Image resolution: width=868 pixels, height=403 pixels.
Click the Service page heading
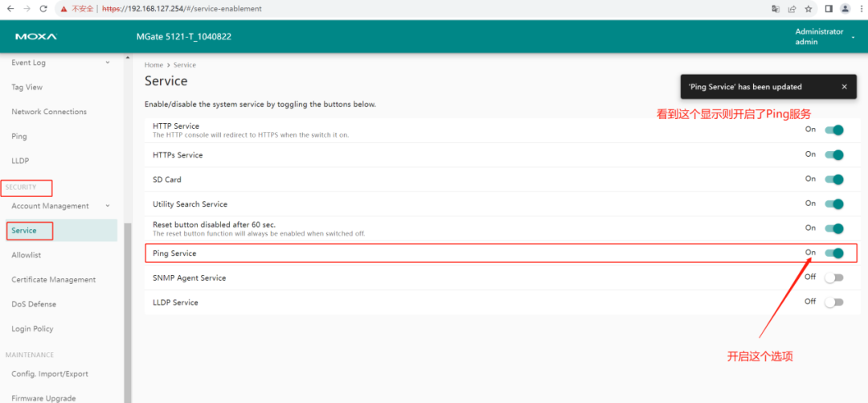click(166, 81)
